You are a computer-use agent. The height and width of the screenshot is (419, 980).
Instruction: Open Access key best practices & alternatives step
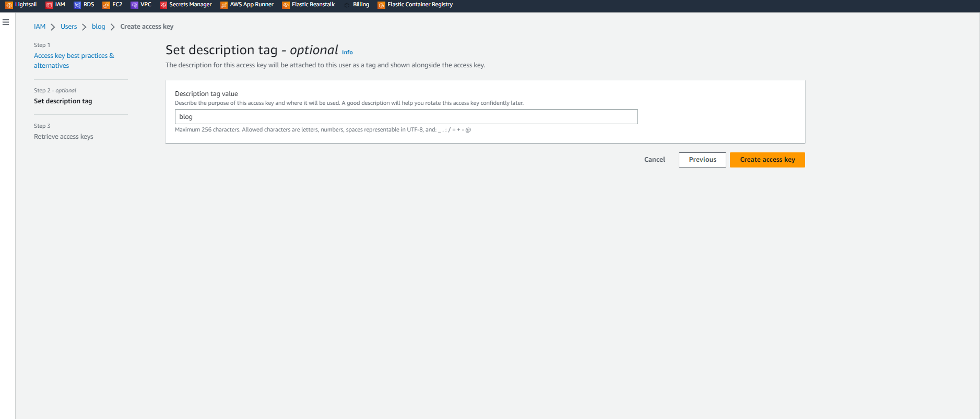point(74,61)
